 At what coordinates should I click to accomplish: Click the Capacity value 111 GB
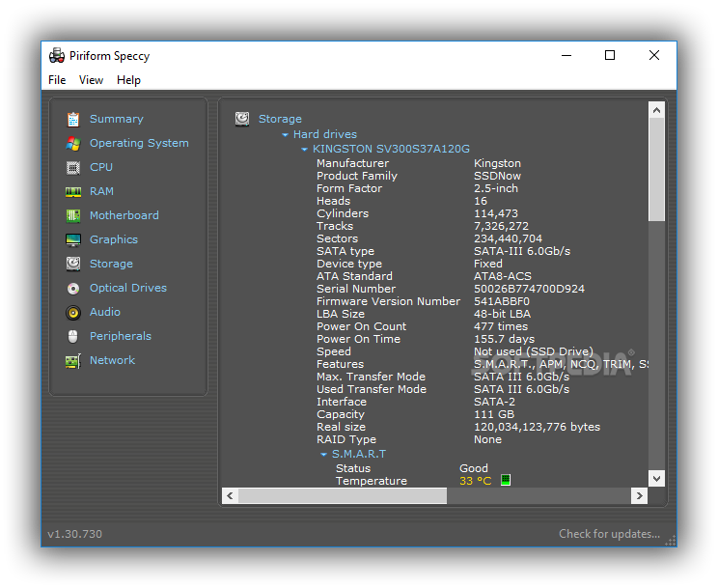(x=494, y=414)
